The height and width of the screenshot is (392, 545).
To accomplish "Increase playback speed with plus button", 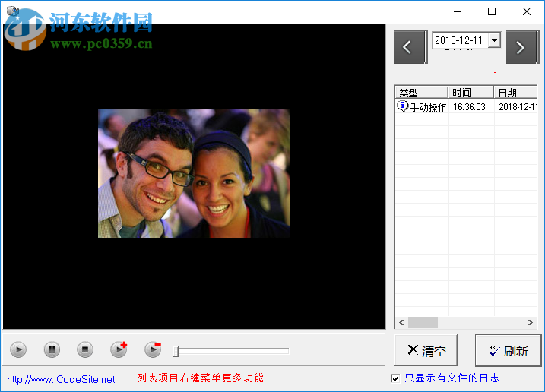I will 119,349.
